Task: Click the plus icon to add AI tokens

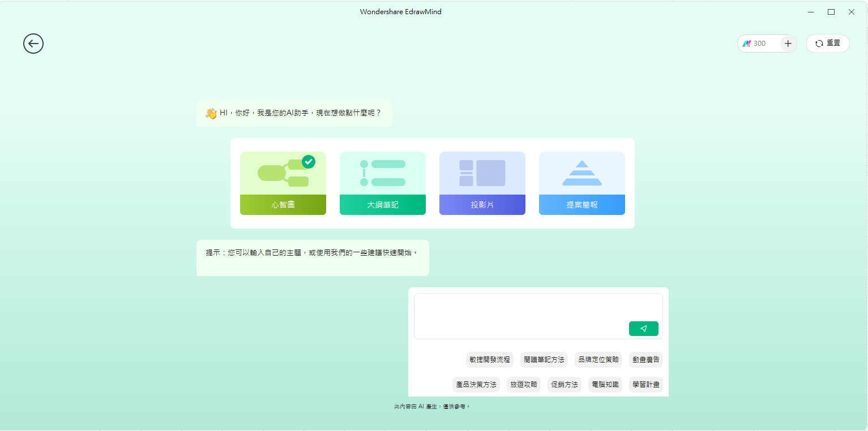Action: click(788, 43)
